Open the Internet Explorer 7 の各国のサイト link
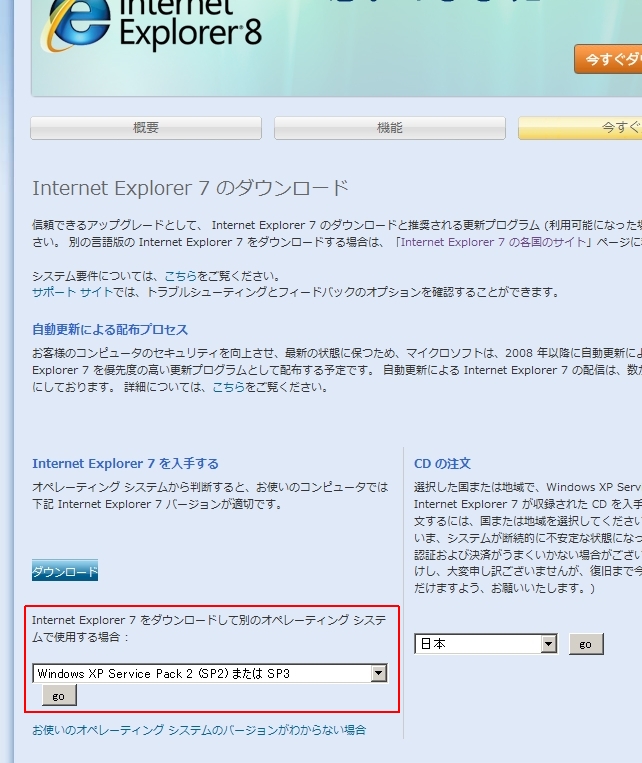 [494, 242]
